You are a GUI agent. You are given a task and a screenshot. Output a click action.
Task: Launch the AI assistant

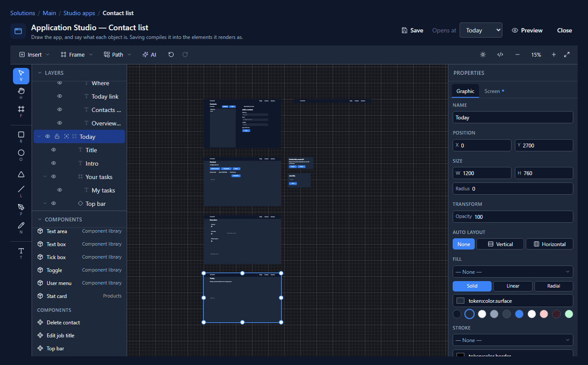tap(150, 54)
